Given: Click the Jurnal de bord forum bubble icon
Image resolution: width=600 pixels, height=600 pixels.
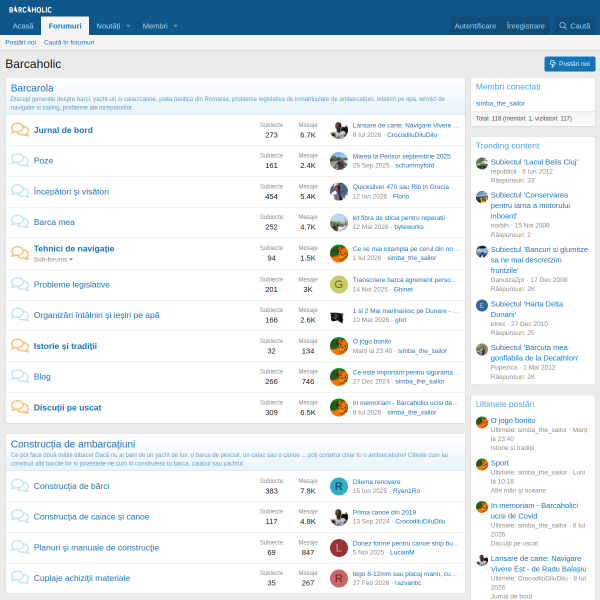Looking at the screenshot, I should click(x=20, y=130).
